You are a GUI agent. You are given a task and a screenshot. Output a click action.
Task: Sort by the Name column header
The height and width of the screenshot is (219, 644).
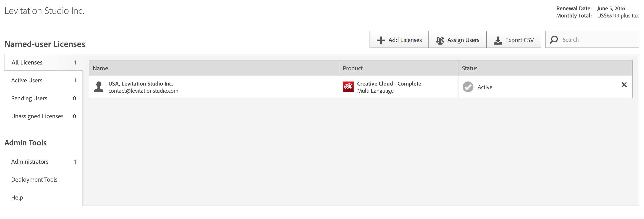tap(101, 68)
